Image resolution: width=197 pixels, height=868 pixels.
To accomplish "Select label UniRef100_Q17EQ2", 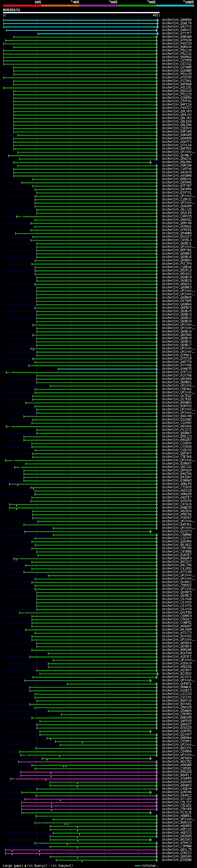I will 177,396.
